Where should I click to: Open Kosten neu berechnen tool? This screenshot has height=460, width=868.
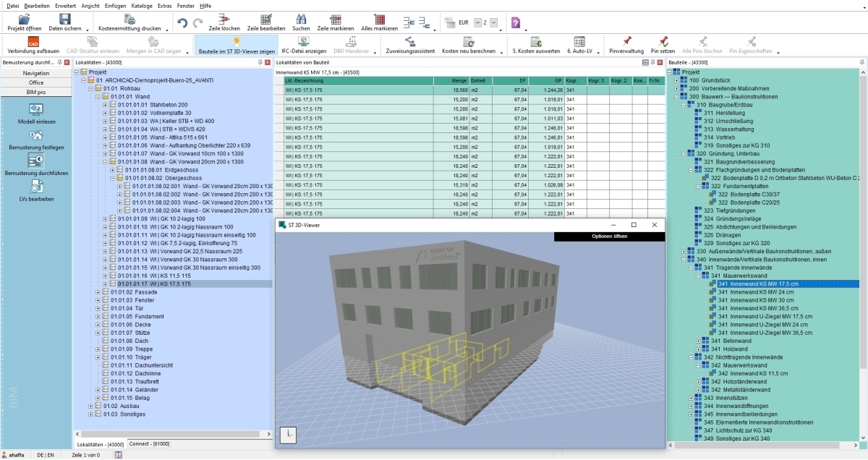point(469,46)
